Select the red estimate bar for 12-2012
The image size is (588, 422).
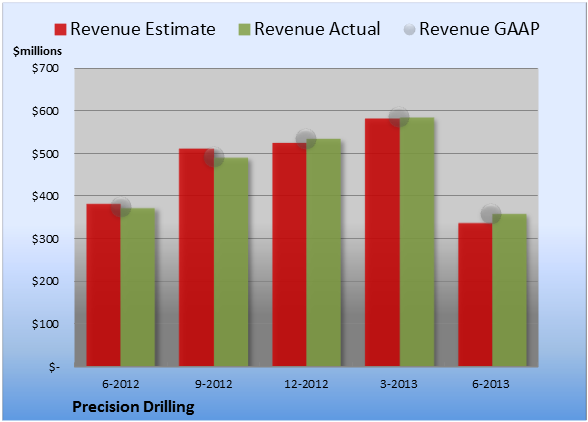coord(290,254)
